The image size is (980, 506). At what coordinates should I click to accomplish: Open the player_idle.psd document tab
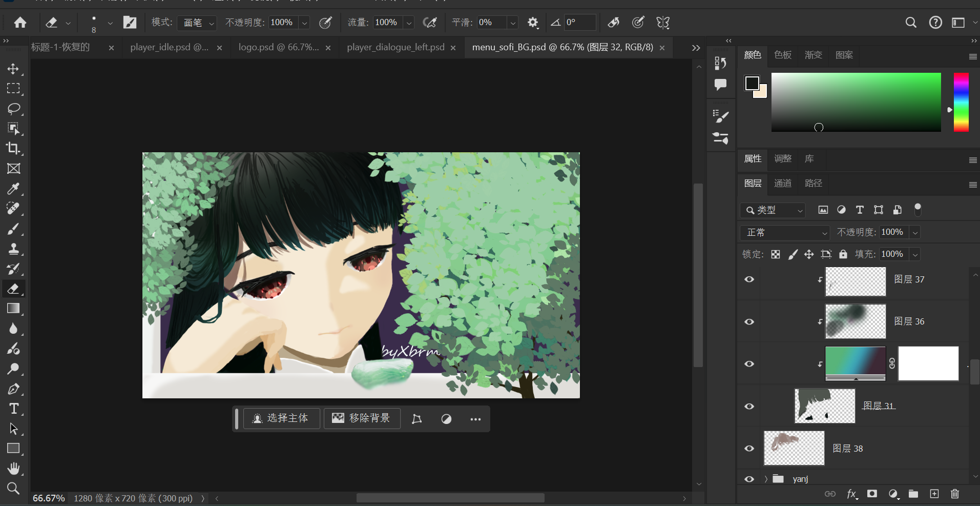coord(169,47)
